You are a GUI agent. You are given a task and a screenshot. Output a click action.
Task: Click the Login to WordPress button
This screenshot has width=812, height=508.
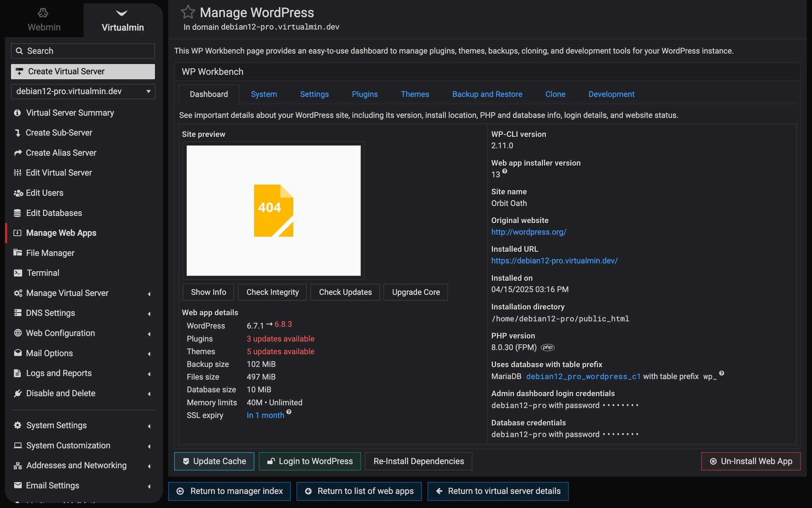click(310, 461)
